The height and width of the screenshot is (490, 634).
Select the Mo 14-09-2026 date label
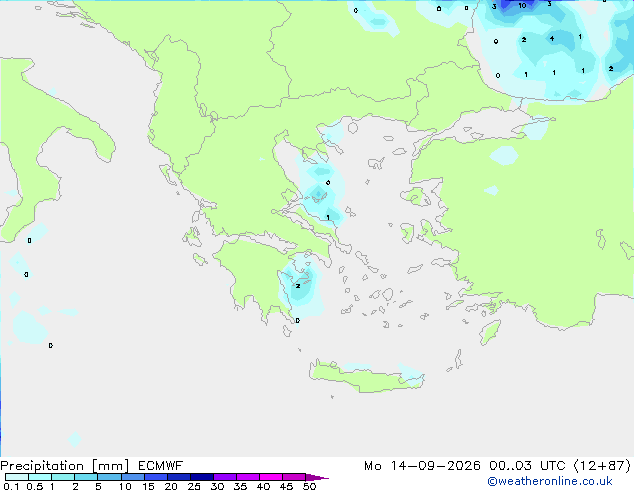click(422, 466)
